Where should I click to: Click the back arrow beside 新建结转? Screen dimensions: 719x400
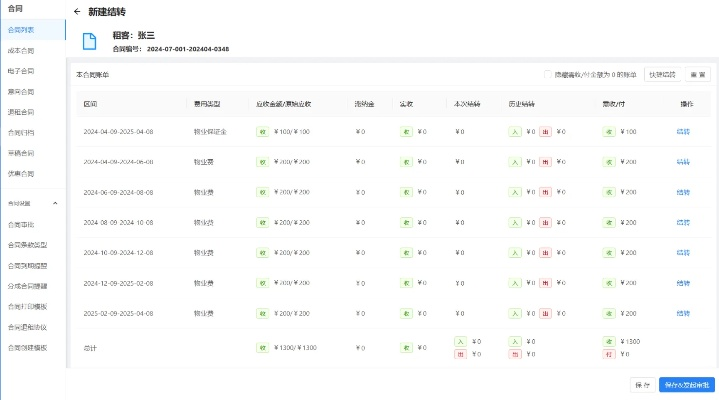click(78, 12)
